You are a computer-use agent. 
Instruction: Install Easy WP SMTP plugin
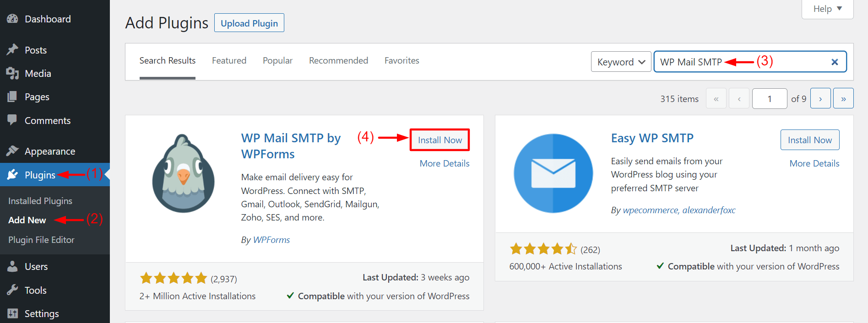pos(810,140)
